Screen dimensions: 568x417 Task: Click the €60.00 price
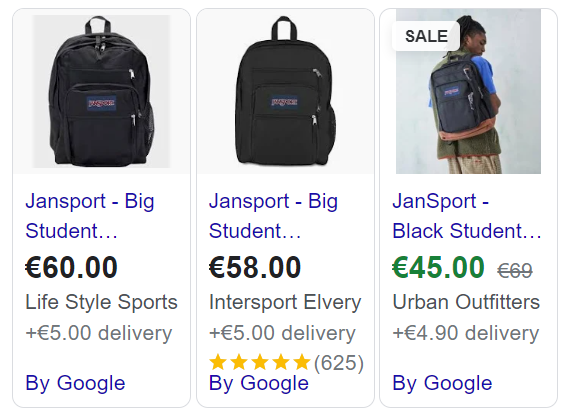71,267
